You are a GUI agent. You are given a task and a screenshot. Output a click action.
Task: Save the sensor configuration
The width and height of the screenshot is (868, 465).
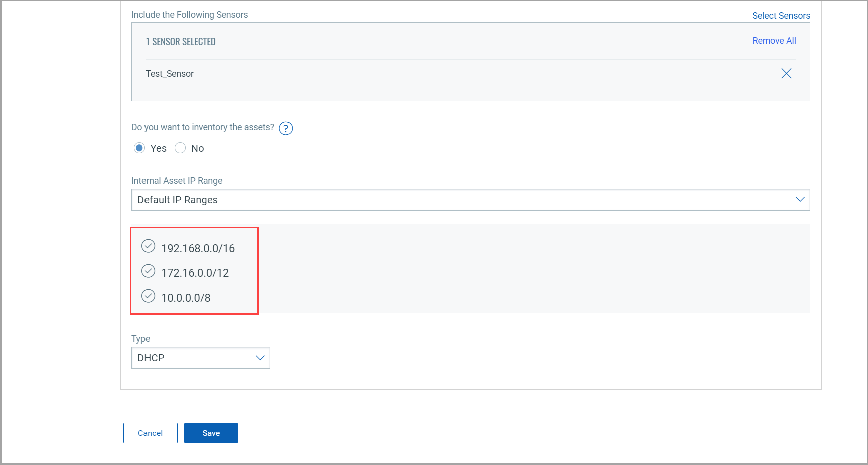[x=211, y=433]
